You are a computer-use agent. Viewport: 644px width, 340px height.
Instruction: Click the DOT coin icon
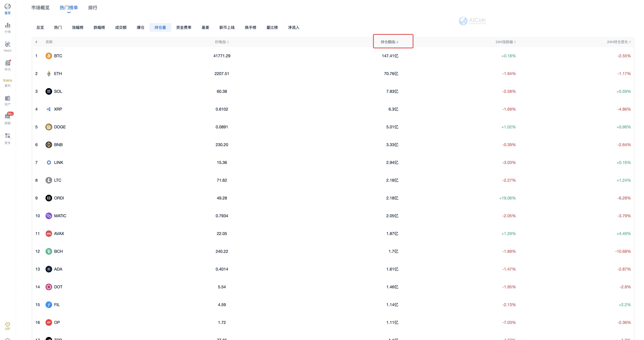click(49, 287)
